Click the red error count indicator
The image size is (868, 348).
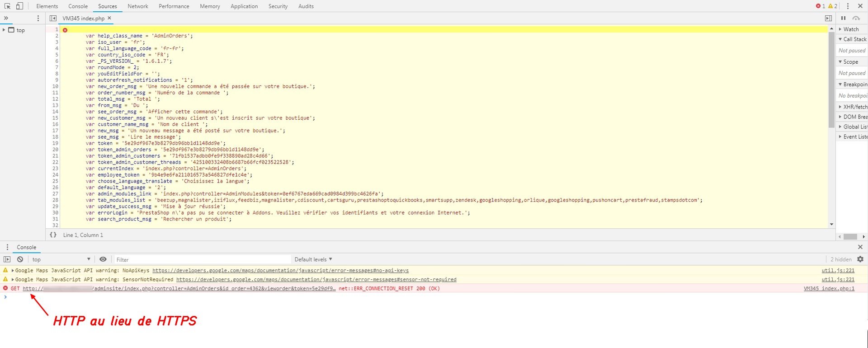[821, 6]
